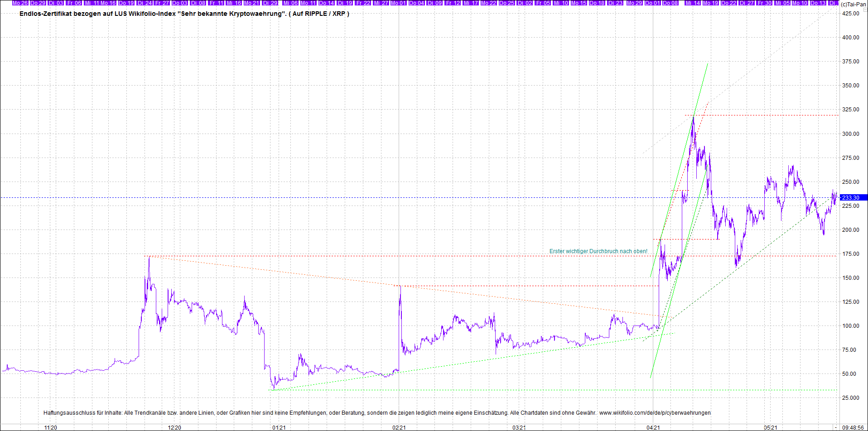The height and width of the screenshot is (431, 868).
Task: Click the 09:48:56 time display
Action: 853,427
